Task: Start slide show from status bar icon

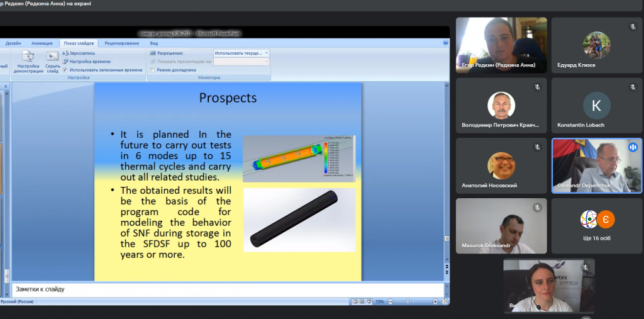Action: click(369, 302)
